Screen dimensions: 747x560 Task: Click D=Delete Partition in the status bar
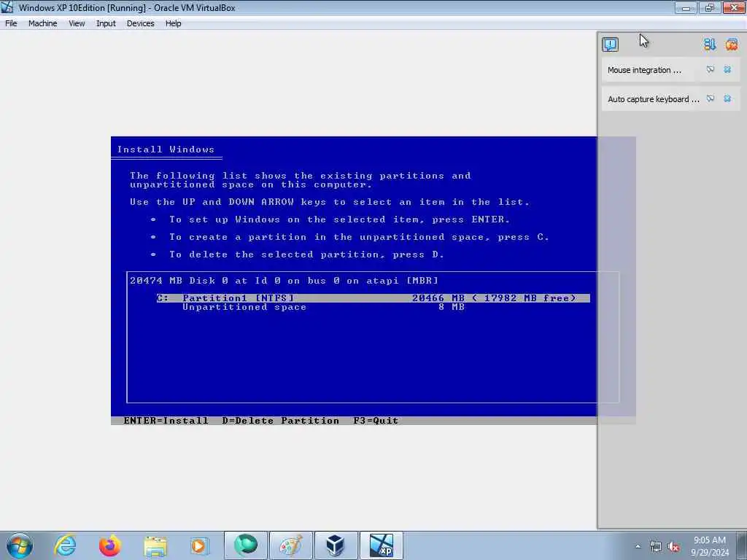pos(281,421)
